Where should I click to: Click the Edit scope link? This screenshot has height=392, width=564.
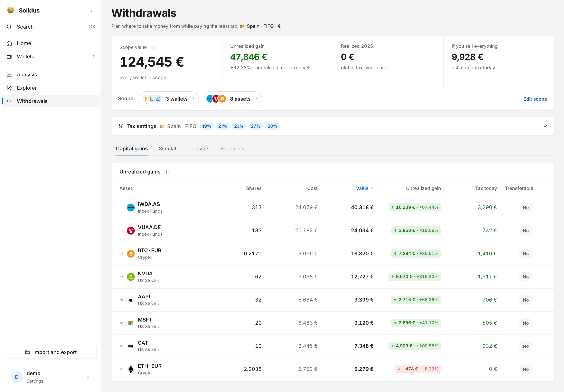pos(535,99)
